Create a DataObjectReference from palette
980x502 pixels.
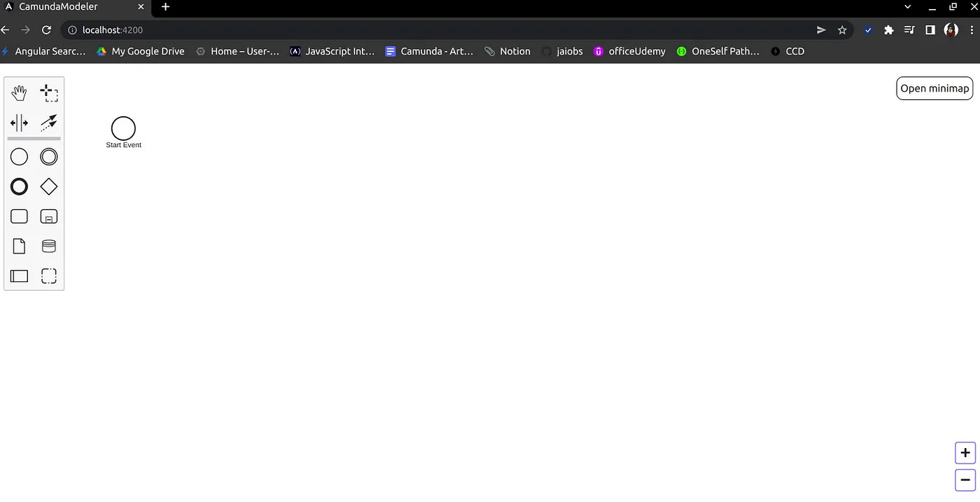(19, 246)
